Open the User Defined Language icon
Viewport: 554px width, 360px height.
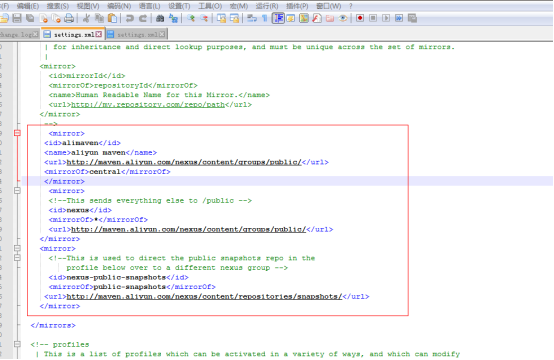pyautogui.click(x=291, y=18)
